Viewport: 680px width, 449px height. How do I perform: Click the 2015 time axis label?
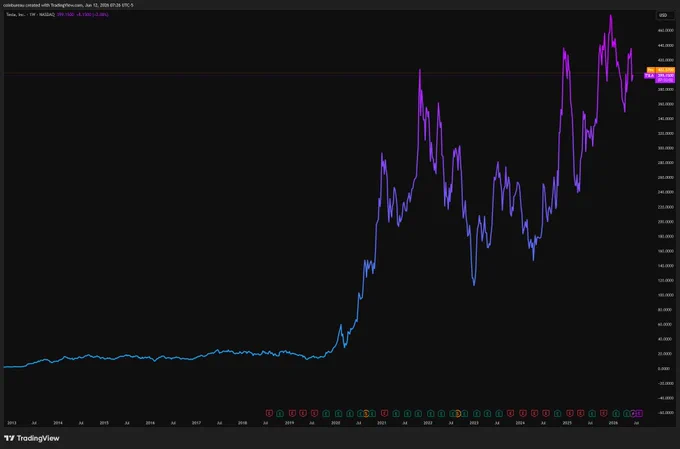pyautogui.click(x=104, y=423)
